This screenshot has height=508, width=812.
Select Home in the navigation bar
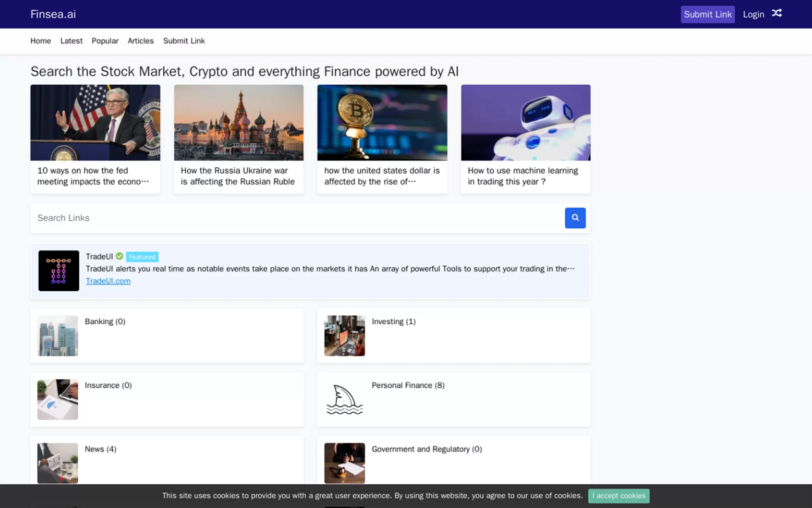[x=41, y=41]
